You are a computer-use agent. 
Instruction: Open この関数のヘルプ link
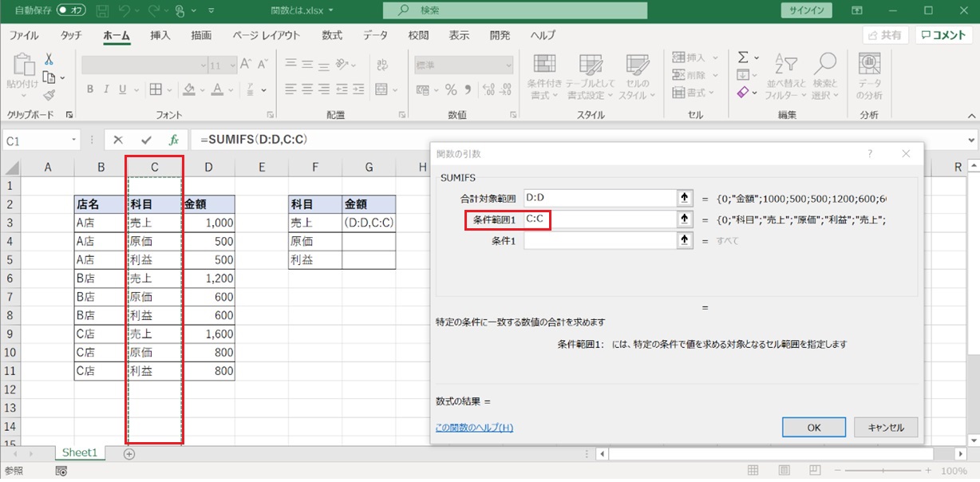(474, 427)
